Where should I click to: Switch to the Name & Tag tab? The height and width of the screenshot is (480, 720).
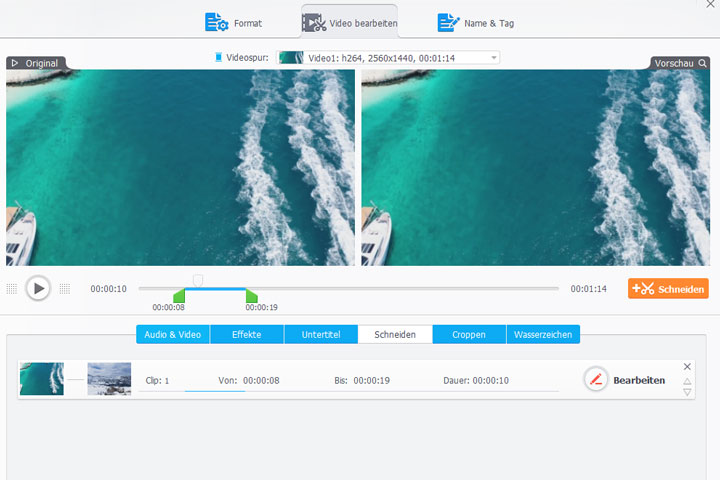[476, 23]
